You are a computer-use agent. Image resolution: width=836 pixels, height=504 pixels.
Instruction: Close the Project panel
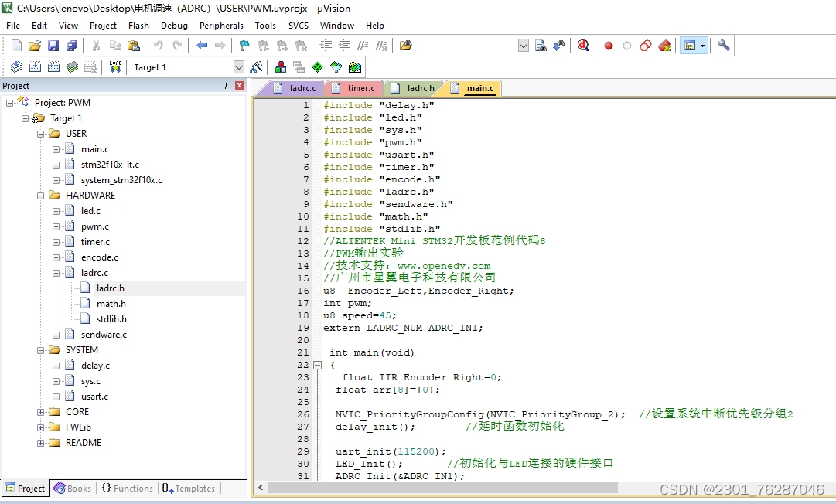(x=240, y=86)
